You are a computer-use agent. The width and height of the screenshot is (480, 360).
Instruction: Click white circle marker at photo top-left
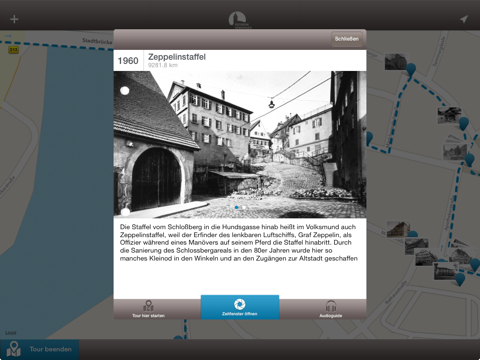point(125,91)
